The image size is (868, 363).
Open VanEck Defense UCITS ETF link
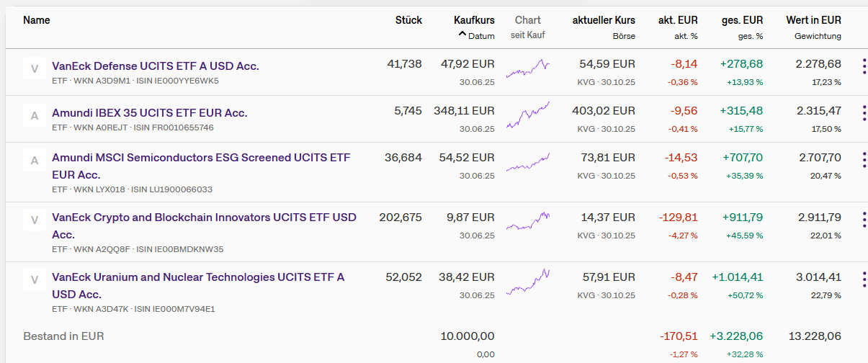[x=156, y=66]
